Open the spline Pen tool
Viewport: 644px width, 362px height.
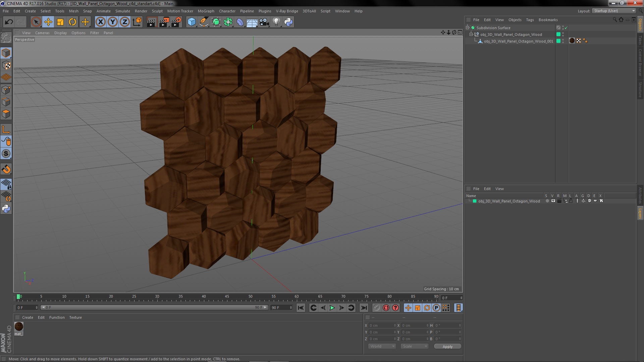click(x=204, y=22)
